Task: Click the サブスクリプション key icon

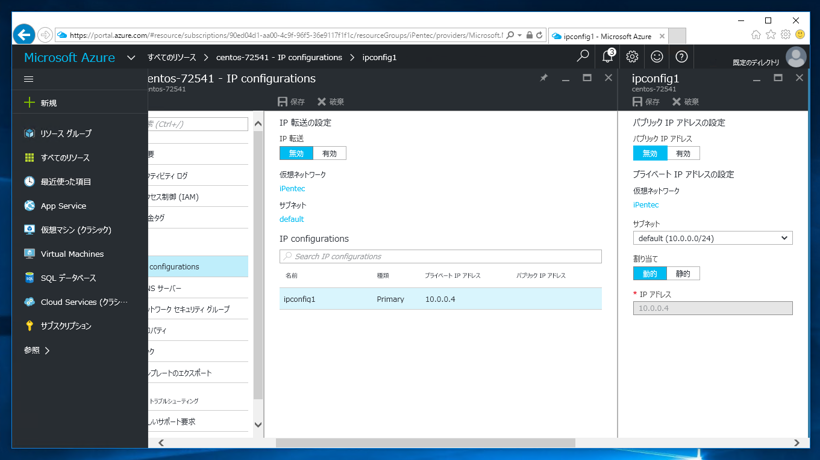Action: 29,326
